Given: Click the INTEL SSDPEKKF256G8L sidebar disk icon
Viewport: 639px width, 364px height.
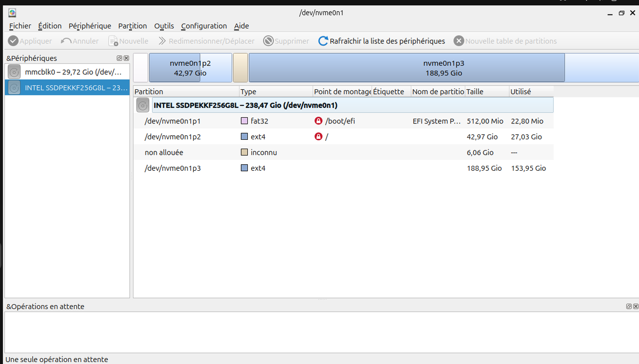Looking at the screenshot, I should 14,88.
